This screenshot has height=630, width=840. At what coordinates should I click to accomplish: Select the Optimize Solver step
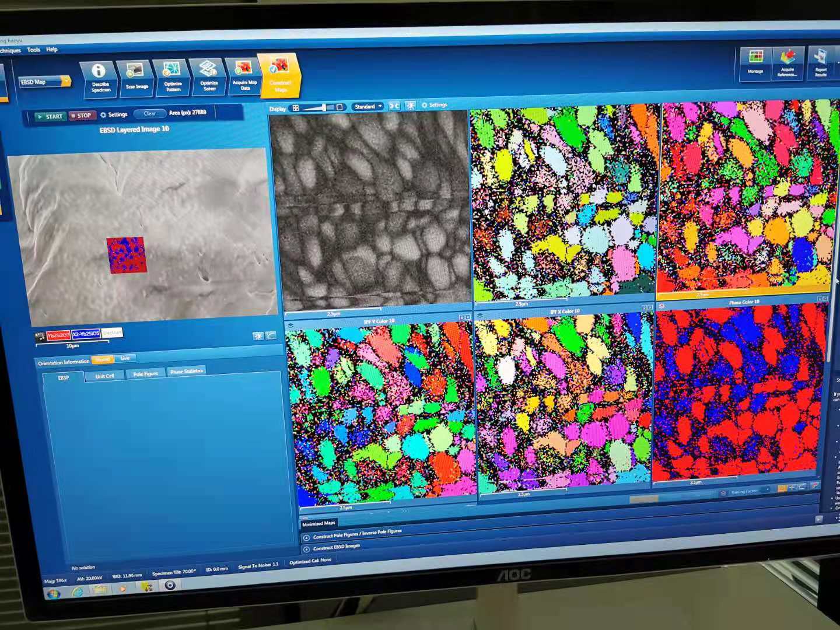coord(209,76)
